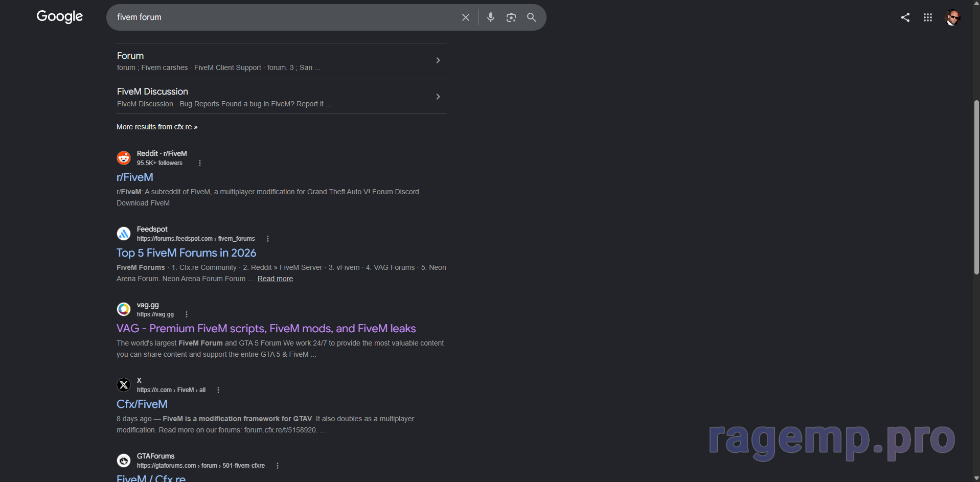Open the FiveM / Cfx.re GTAForums result
The image size is (980, 482).
click(x=151, y=478)
